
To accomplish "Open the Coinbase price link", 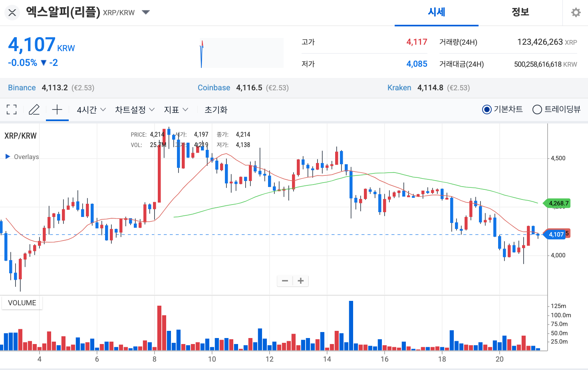I will [214, 88].
